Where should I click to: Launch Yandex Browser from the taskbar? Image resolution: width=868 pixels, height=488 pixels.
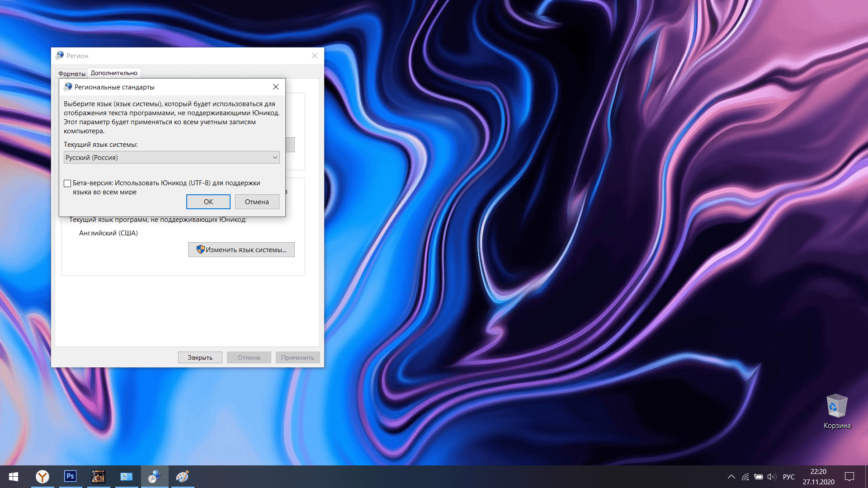[x=42, y=477]
